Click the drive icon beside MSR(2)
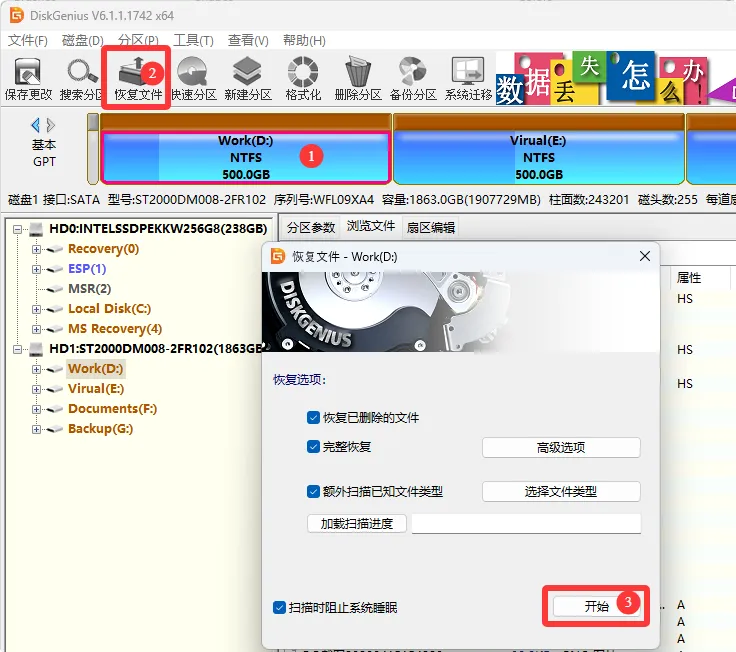The image size is (736, 652). click(x=55, y=289)
